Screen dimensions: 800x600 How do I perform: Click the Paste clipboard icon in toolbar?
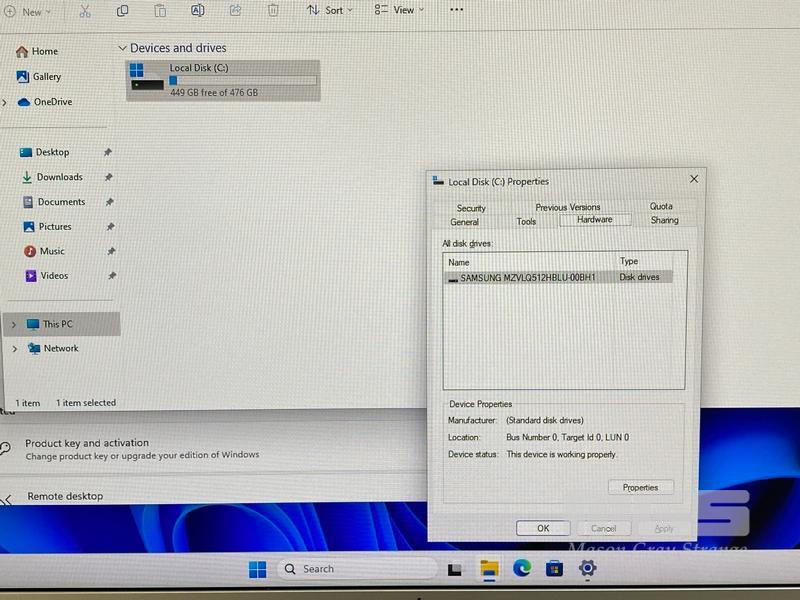coord(160,11)
